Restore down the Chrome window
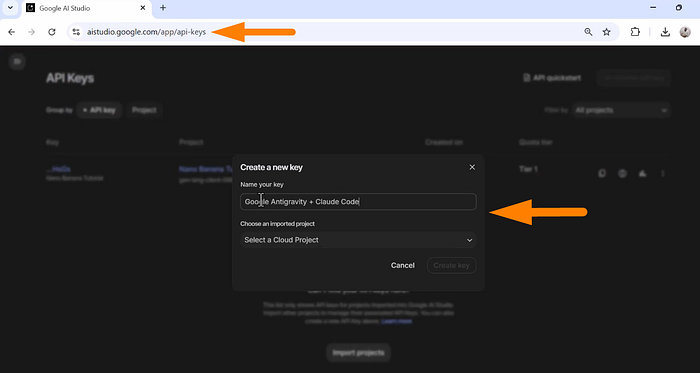This screenshot has width=700, height=373. point(679,8)
